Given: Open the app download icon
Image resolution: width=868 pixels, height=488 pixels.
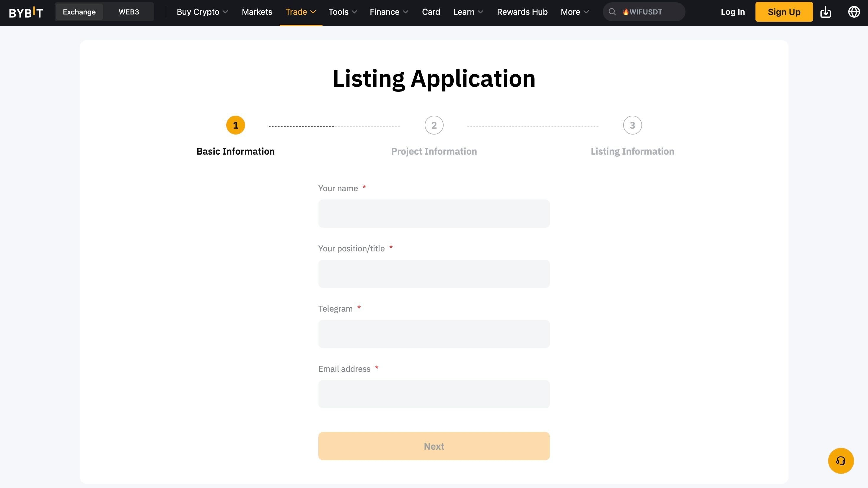Looking at the screenshot, I should tap(825, 12).
